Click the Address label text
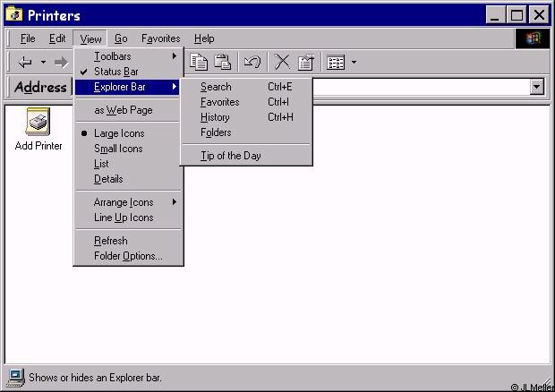The width and height of the screenshot is (555, 392). click(x=40, y=87)
